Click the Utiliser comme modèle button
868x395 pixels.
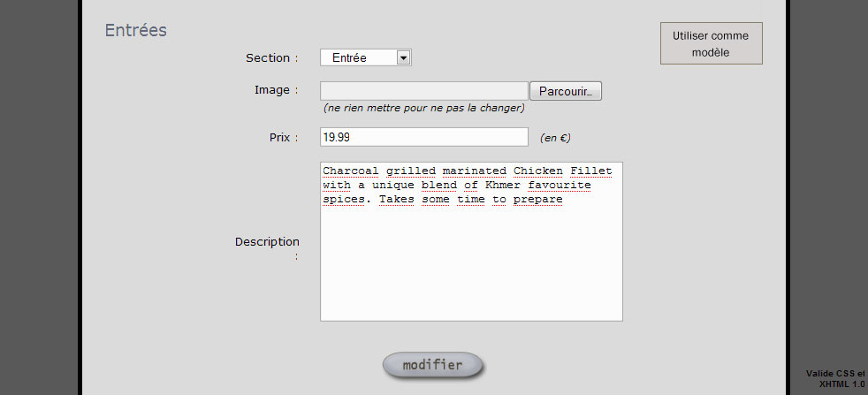(711, 43)
